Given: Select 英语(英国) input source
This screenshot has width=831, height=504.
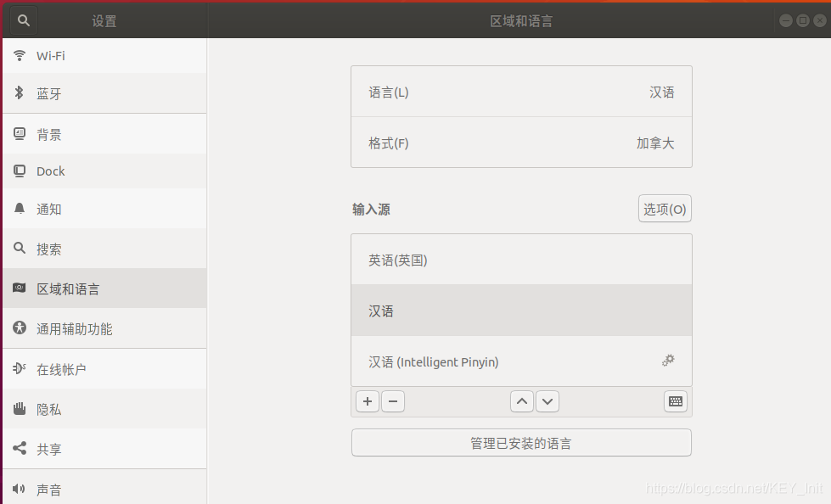Looking at the screenshot, I should point(521,260).
